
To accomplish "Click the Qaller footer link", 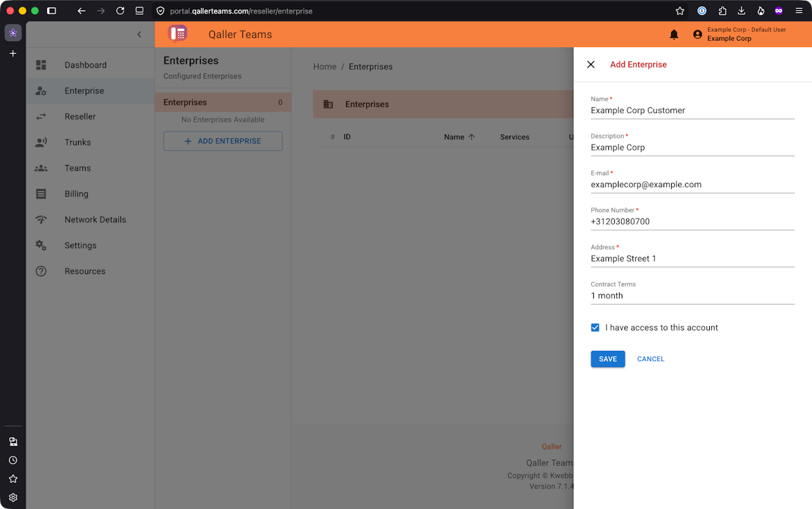I will click(551, 447).
